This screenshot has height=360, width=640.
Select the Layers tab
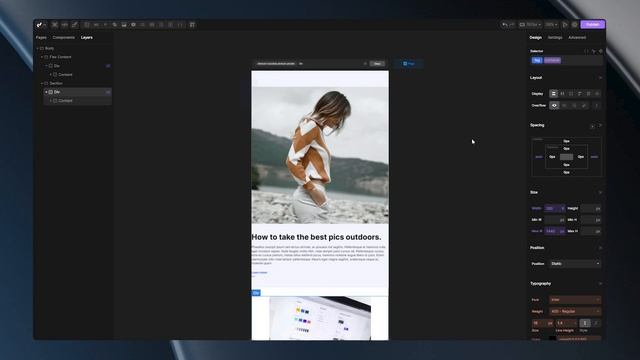coord(87,38)
